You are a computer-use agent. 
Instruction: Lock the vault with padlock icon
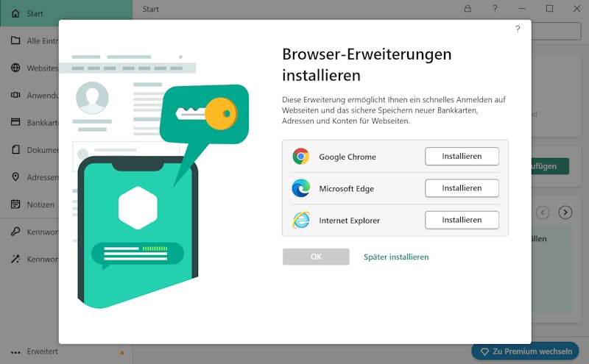[x=468, y=8]
